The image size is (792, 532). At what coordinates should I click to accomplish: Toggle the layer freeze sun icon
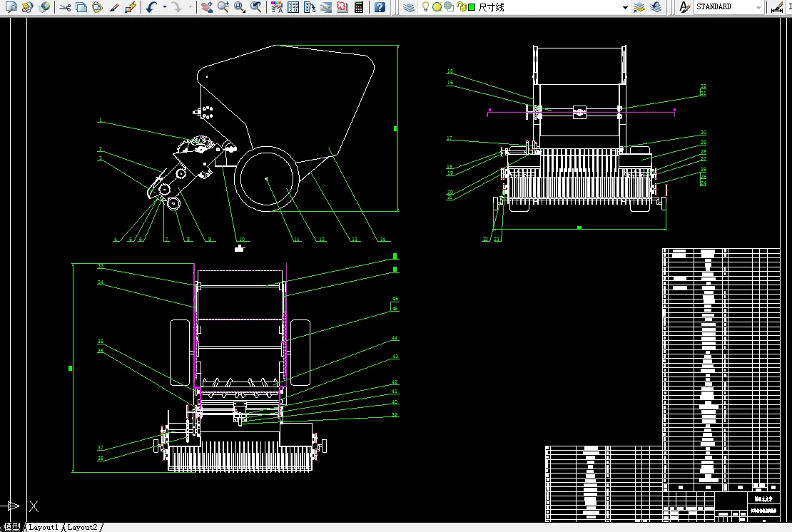437,7
